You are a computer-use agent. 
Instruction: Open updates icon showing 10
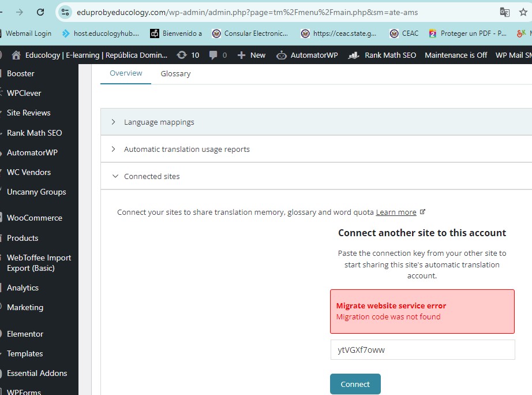[188, 55]
